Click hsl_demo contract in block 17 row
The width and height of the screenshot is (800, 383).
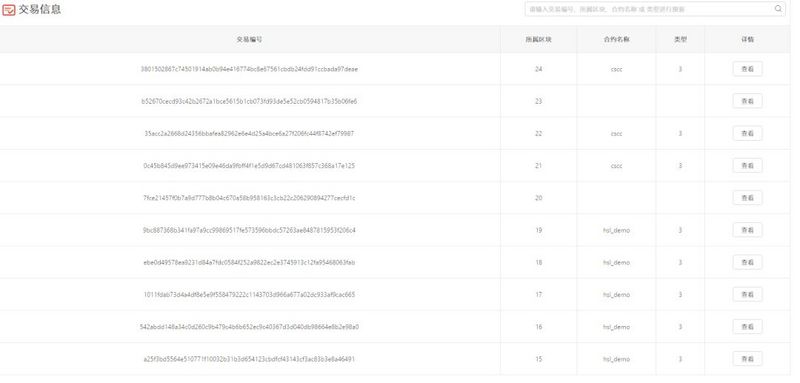coord(616,294)
